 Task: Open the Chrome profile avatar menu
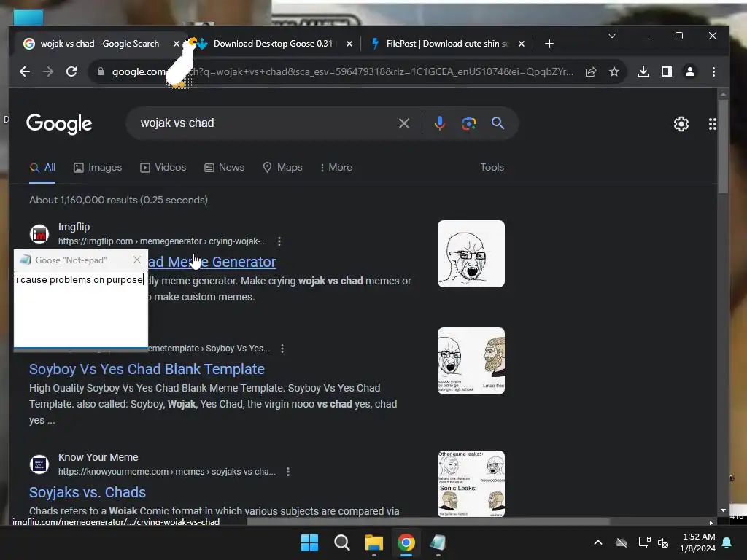point(690,71)
